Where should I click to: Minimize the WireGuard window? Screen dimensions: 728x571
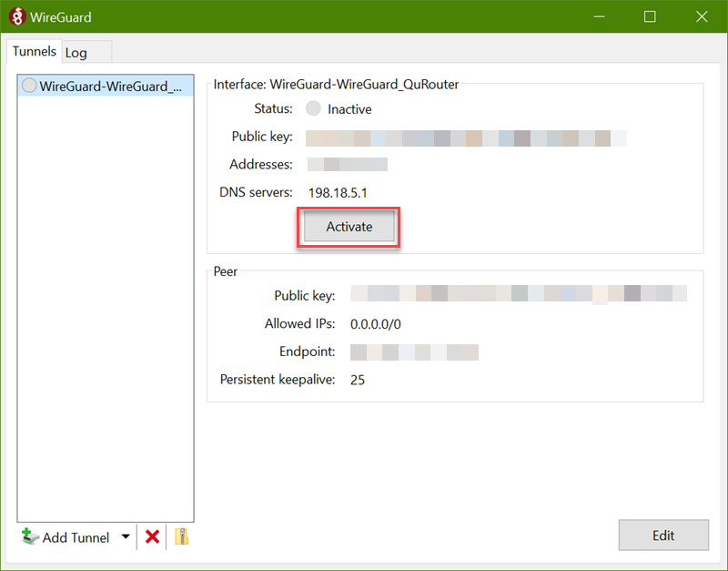pos(599,16)
